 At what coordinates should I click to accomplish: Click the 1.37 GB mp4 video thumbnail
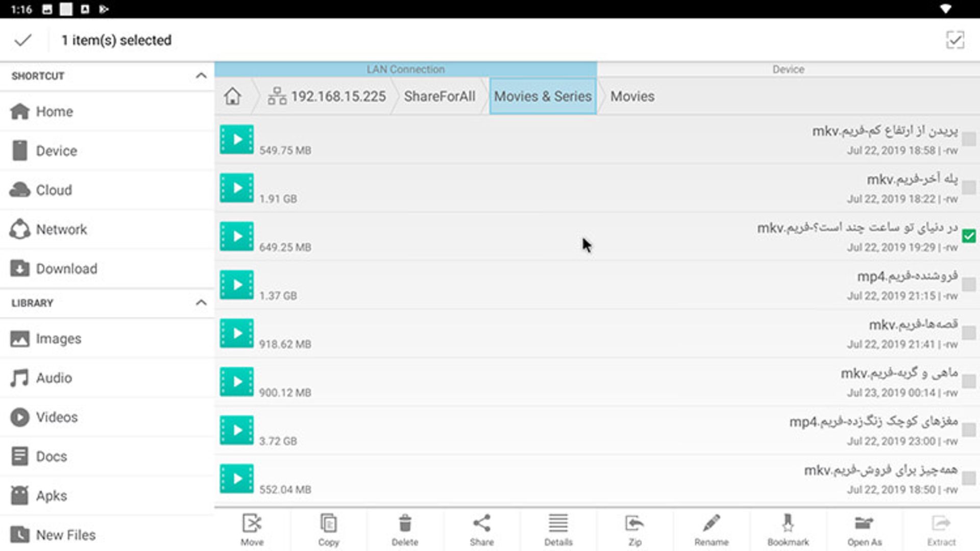point(236,285)
